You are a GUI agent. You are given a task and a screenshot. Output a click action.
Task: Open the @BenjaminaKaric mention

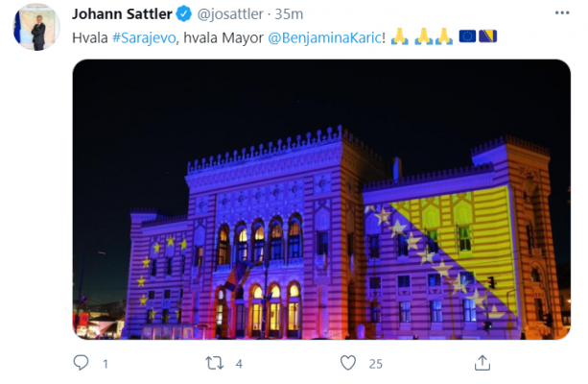click(325, 37)
